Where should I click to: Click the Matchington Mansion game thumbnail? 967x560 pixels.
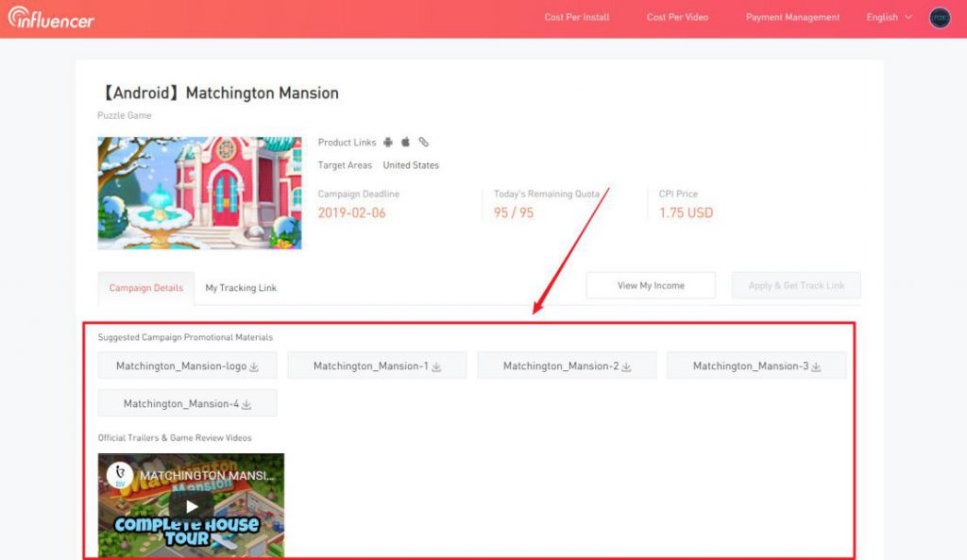pyautogui.click(x=199, y=193)
